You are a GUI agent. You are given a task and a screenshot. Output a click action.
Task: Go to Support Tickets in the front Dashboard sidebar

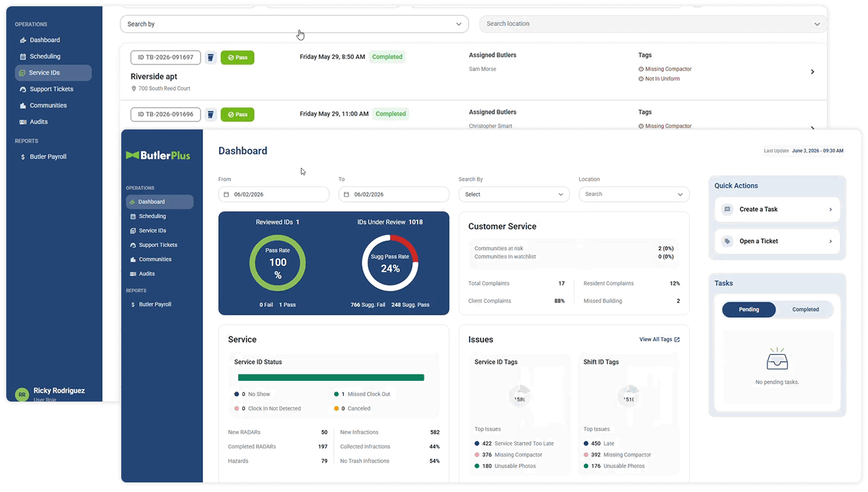point(159,245)
